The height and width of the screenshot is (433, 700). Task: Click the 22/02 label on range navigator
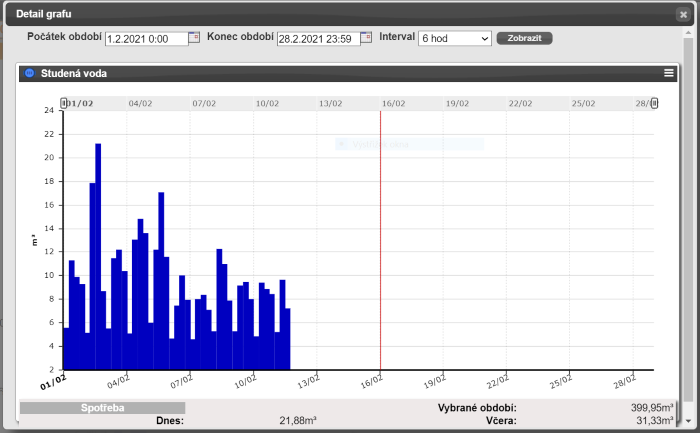[520, 103]
